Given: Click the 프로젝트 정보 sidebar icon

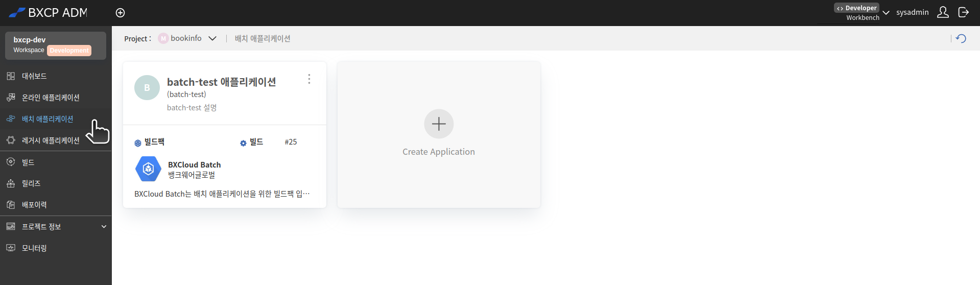Looking at the screenshot, I should [11, 226].
